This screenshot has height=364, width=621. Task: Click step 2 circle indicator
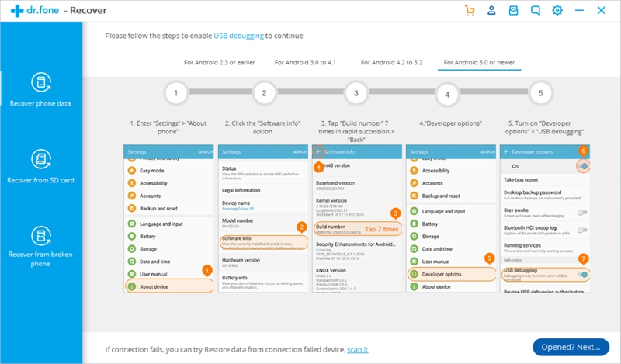[x=264, y=93]
